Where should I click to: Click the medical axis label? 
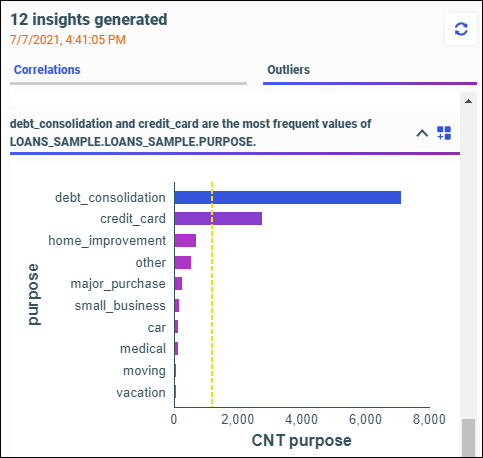click(143, 349)
